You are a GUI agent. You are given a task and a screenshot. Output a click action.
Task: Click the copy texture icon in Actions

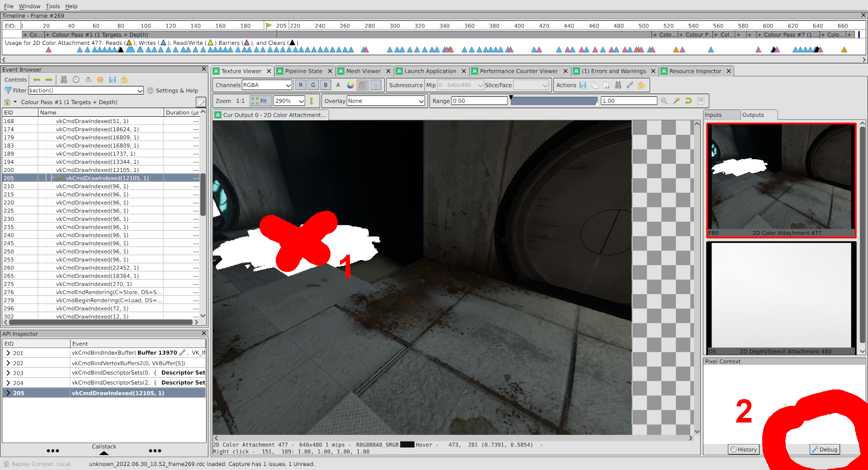coord(594,85)
